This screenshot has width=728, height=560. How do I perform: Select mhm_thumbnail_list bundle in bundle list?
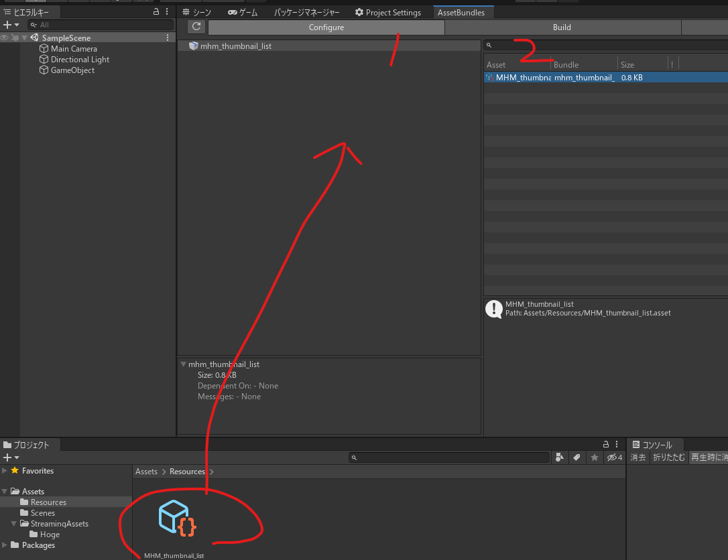[328, 46]
